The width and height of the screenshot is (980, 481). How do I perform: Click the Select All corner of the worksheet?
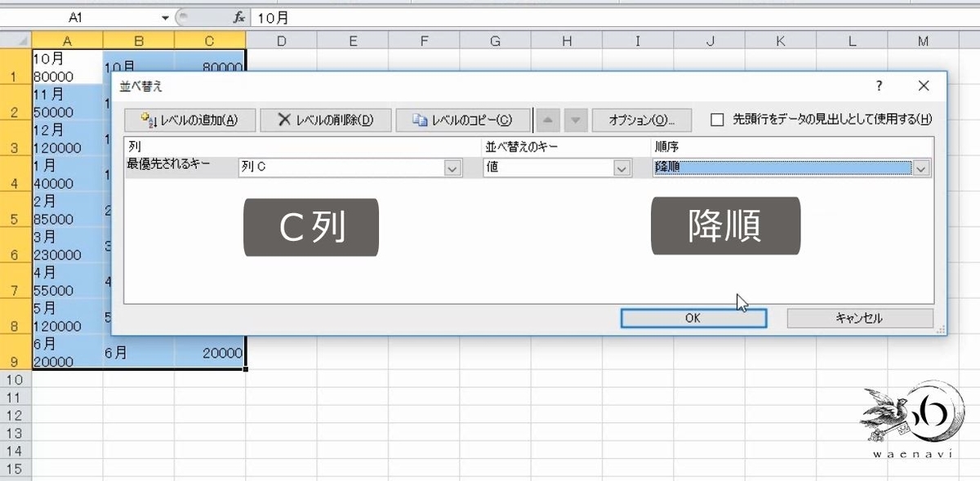pos(14,39)
